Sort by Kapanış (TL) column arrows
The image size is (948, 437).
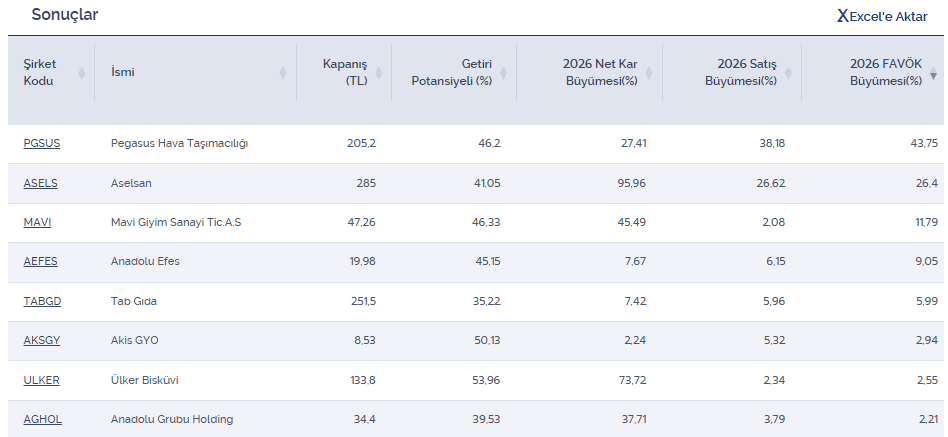[x=381, y=72]
